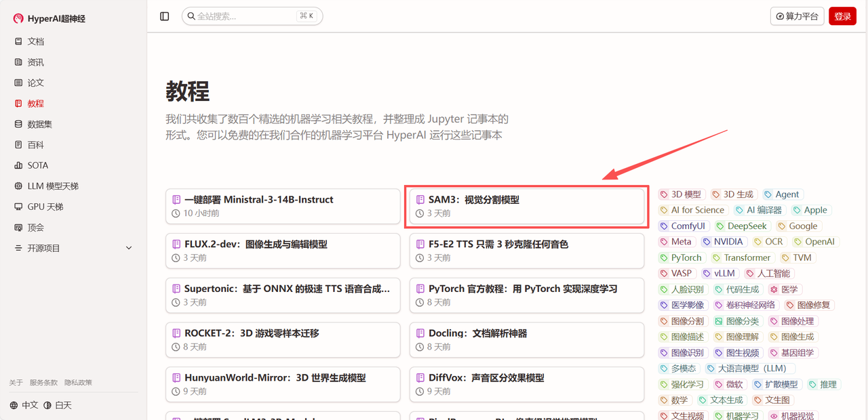
Task: Select the 多模态 tag
Action: click(x=679, y=369)
